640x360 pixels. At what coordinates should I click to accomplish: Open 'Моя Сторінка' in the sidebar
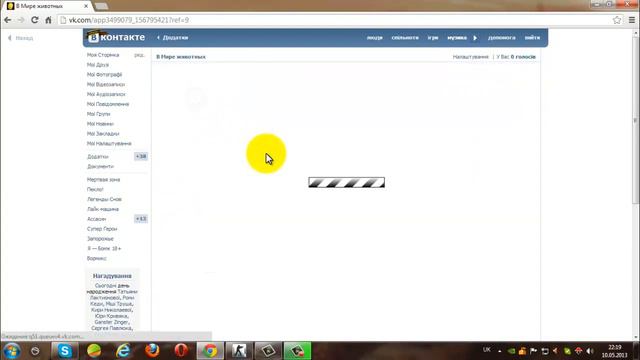[x=103, y=55]
